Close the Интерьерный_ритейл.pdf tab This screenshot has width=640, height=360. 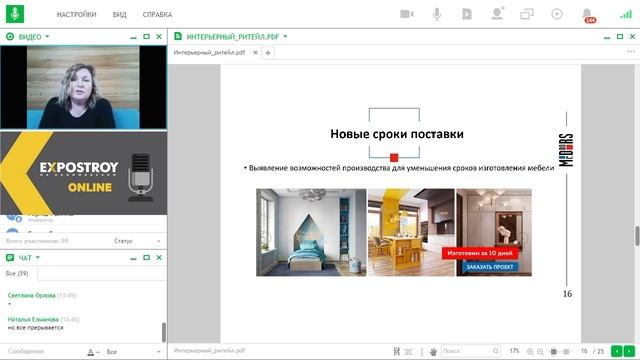tap(256, 53)
